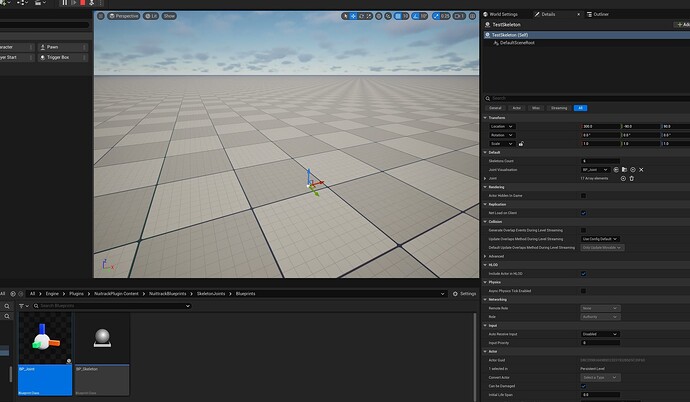Delete all Joint array elements with trash icon
The width and height of the screenshot is (690, 402).
click(x=632, y=178)
